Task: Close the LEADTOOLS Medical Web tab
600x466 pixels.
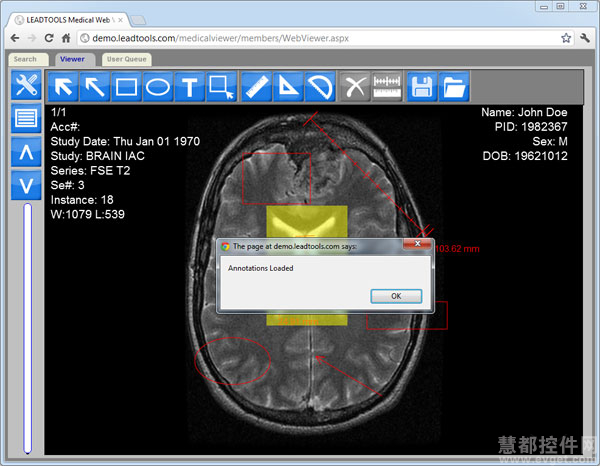Action: click(x=121, y=20)
